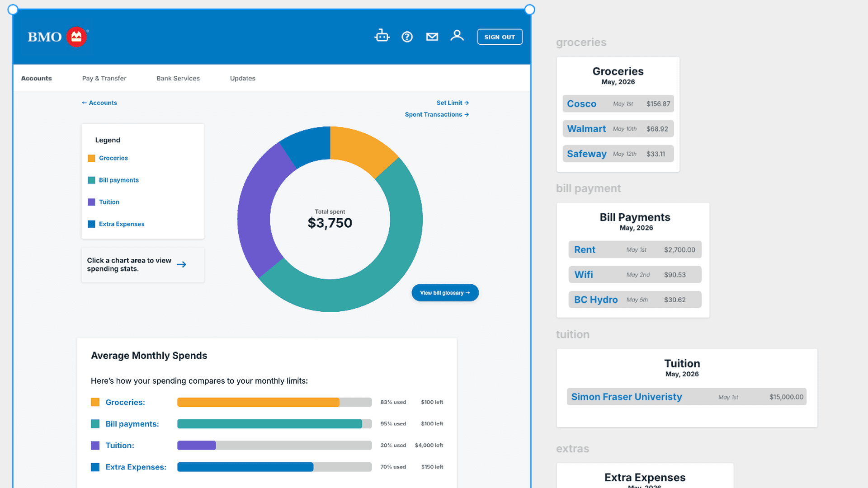868x488 pixels.
Task: Select the Simon Fraser Univeristy tuition row
Action: [686, 397]
